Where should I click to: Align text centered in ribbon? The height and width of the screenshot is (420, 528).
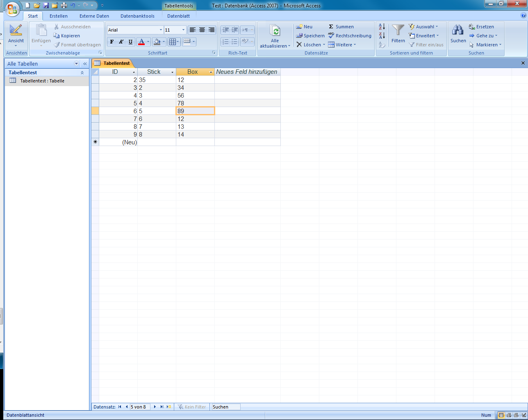pos(202,30)
